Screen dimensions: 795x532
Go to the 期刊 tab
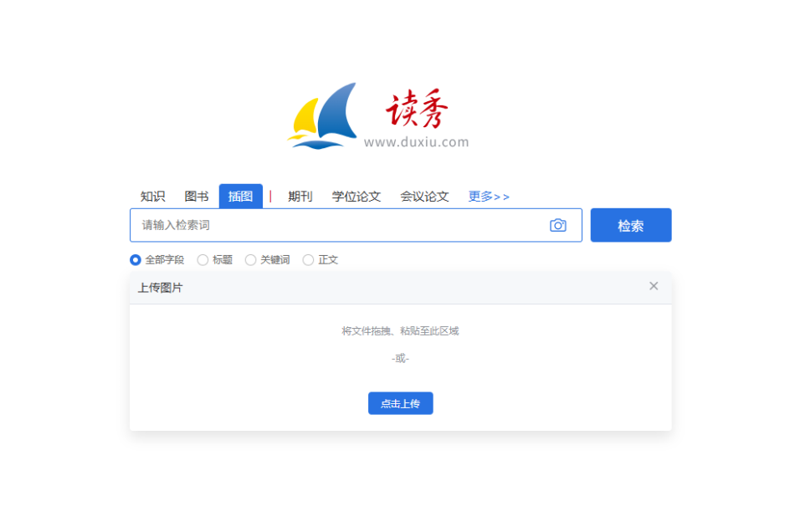click(x=300, y=197)
